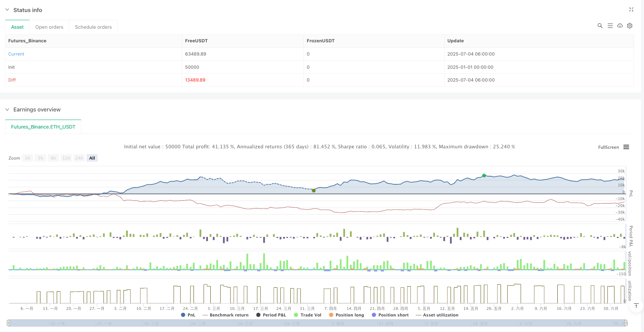This screenshot has height=332, width=644.
Task: Click the Current row link
Action: click(x=16, y=54)
